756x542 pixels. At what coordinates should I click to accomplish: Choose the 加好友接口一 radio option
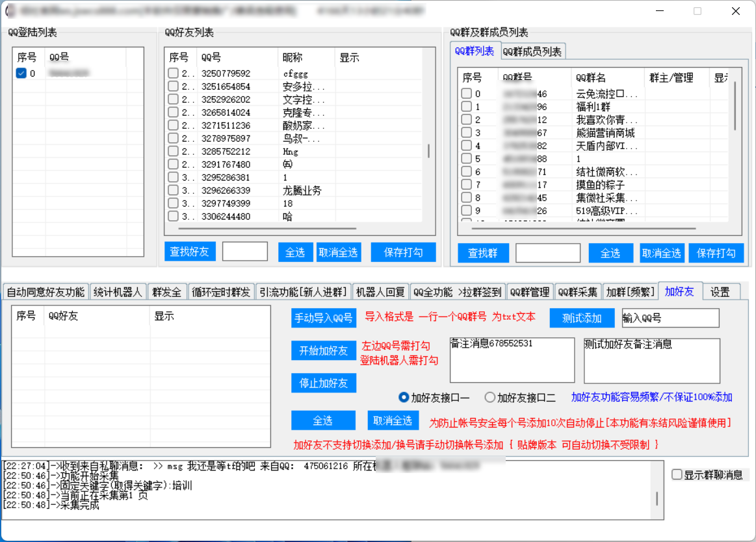pos(404,397)
